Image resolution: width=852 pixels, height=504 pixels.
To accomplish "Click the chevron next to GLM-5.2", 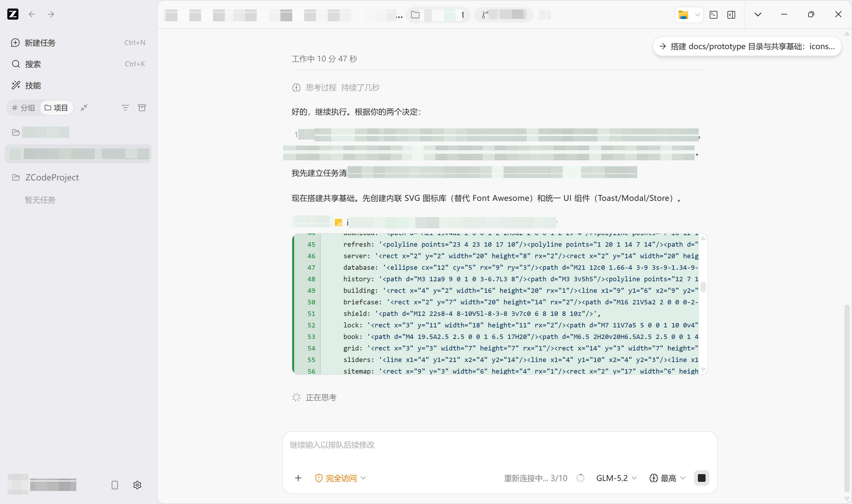I will tap(634, 478).
